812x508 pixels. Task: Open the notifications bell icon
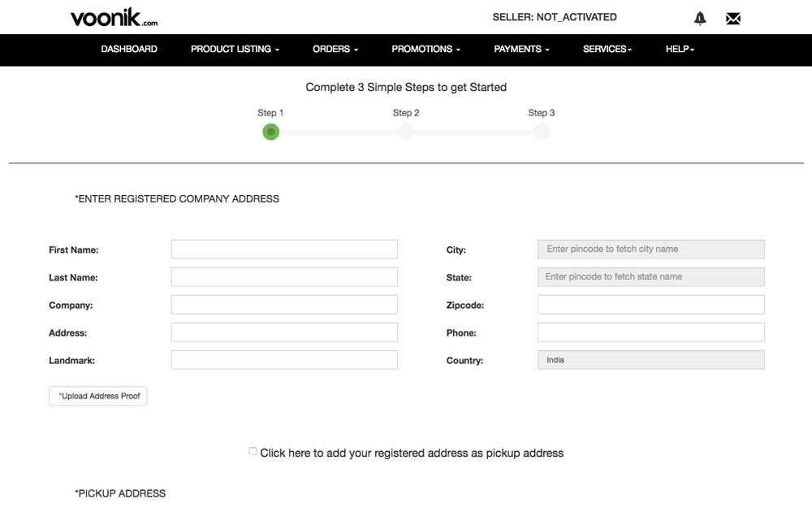[x=699, y=17]
